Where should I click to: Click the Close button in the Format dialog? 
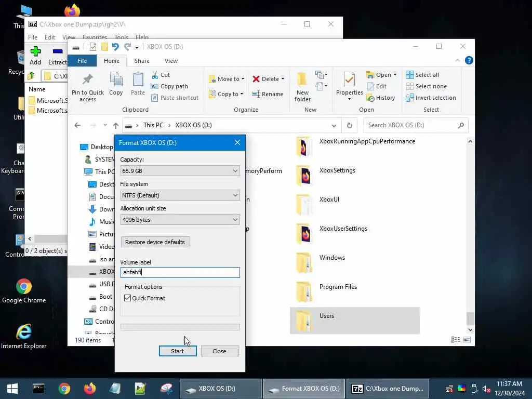tap(220, 351)
